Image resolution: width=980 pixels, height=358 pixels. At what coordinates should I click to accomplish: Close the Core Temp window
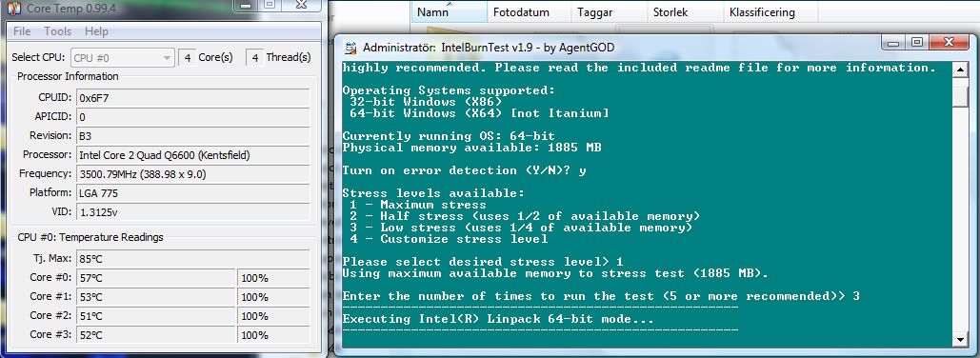pos(301,5)
